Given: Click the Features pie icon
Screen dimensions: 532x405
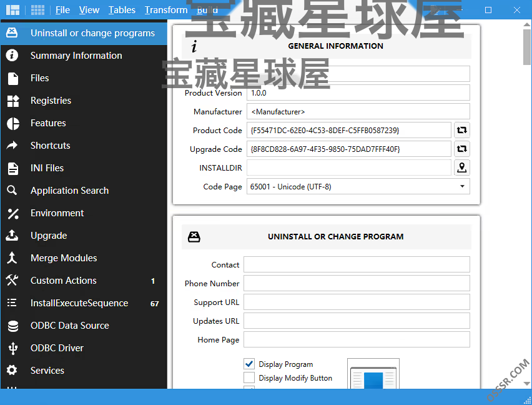Looking at the screenshot, I should click(13, 124).
